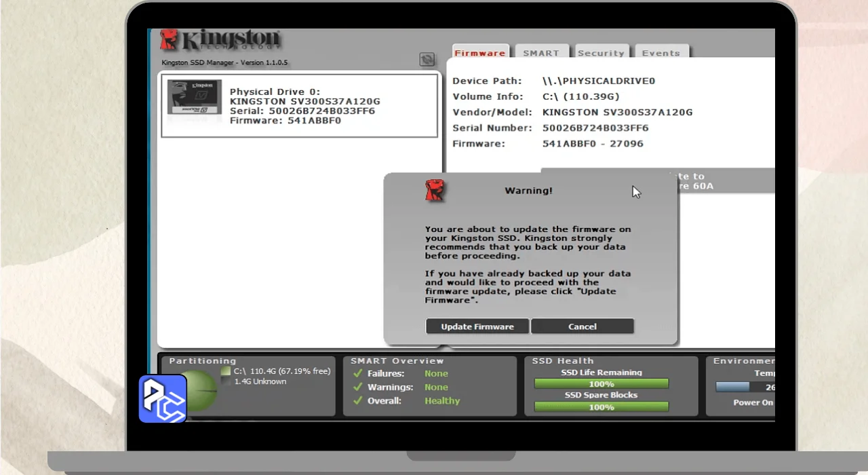Image resolution: width=868 pixels, height=475 pixels.
Task: Click the SMART Overview panel heading
Action: pyautogui.click(x=397, y=361)
